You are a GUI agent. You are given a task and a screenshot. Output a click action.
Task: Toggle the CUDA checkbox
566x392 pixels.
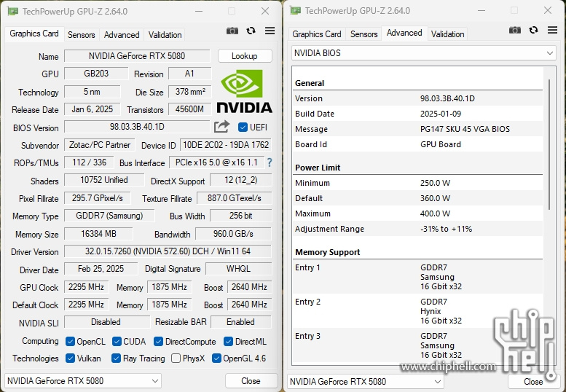point(117,342)
